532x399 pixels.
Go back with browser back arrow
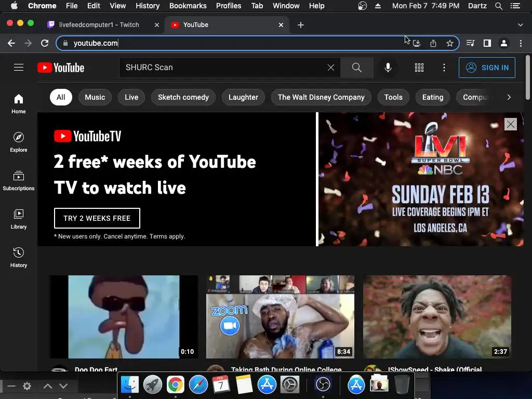click(11, 43)
